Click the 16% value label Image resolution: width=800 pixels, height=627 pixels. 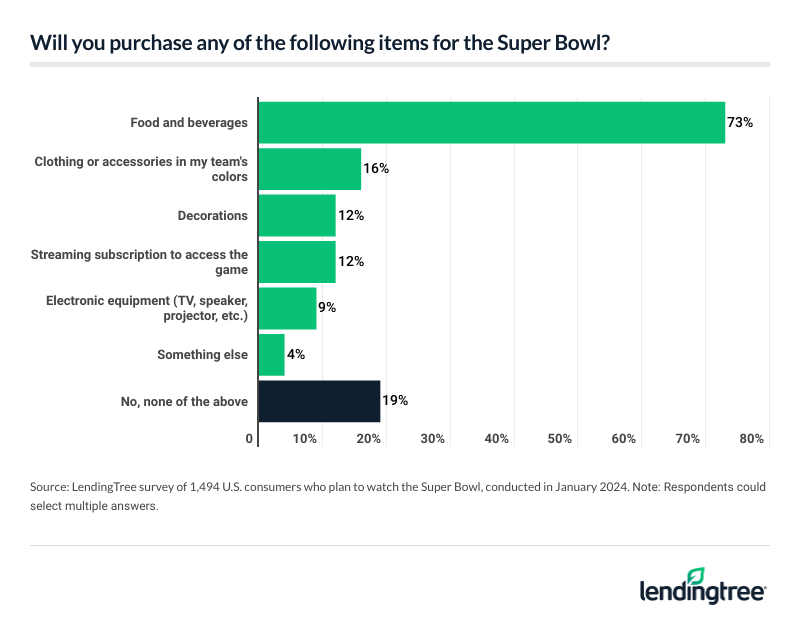coord(376,169)
